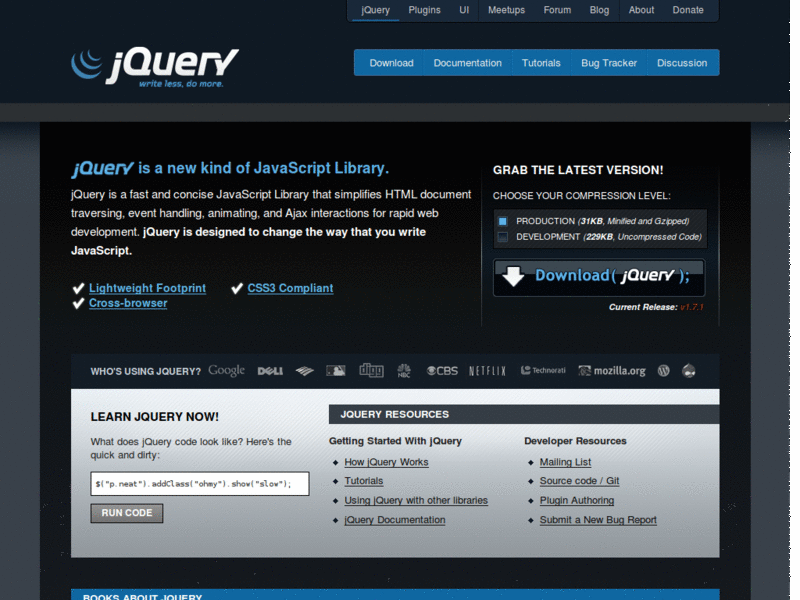Image resolution: width=800 pixels, height=600 pixels.
Task: Select the Production compression radio option
Action: click(x=503, y=221)
